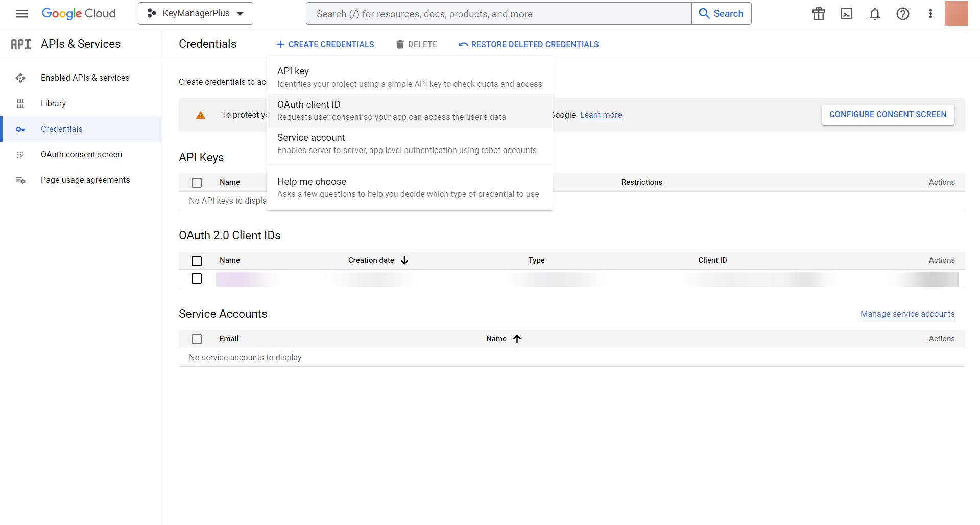Open Library in sidebar
Image resolution: width=980 pixels, height=525 pixels.
[x=82, y=104]
